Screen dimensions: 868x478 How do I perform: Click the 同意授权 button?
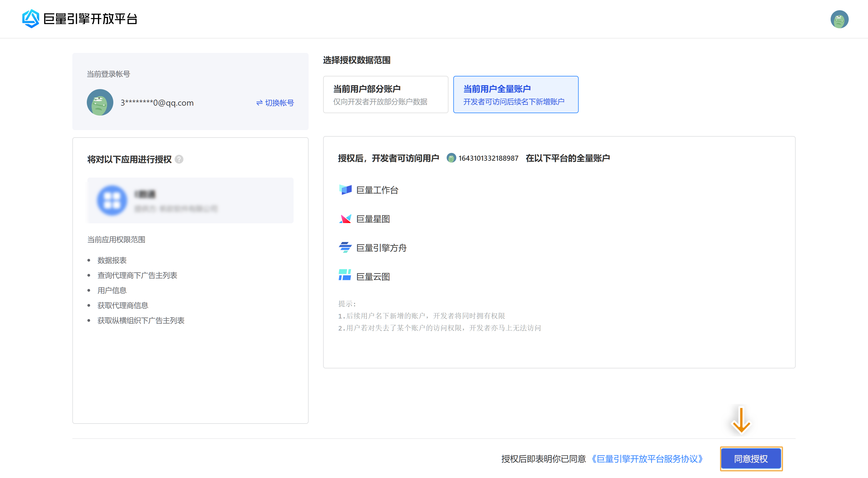[751, 458]
